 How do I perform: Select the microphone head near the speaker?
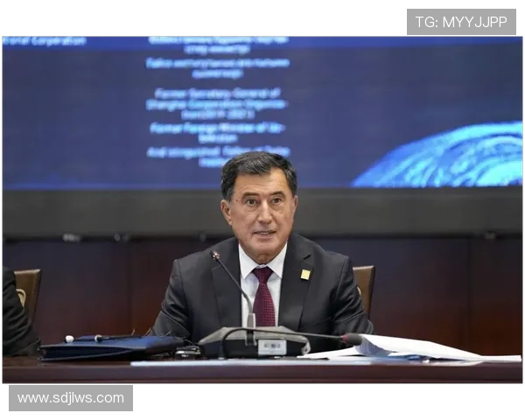(216, 255)
